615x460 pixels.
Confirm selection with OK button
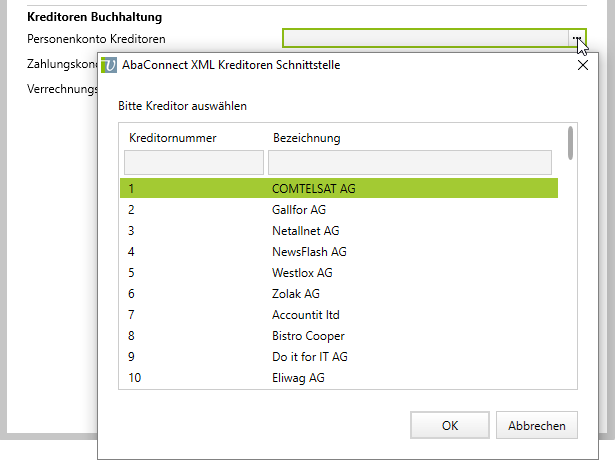tap(450, 425)
